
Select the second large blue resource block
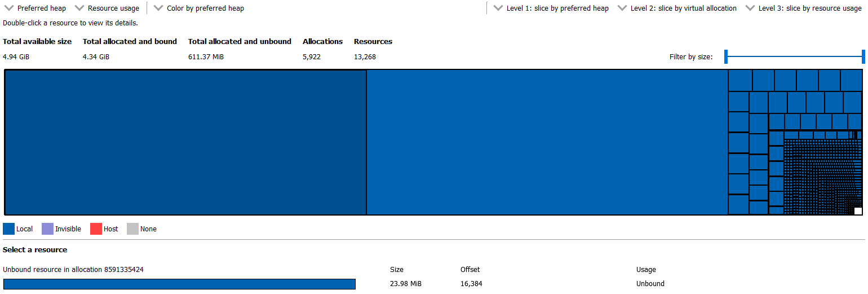point(547,142)
